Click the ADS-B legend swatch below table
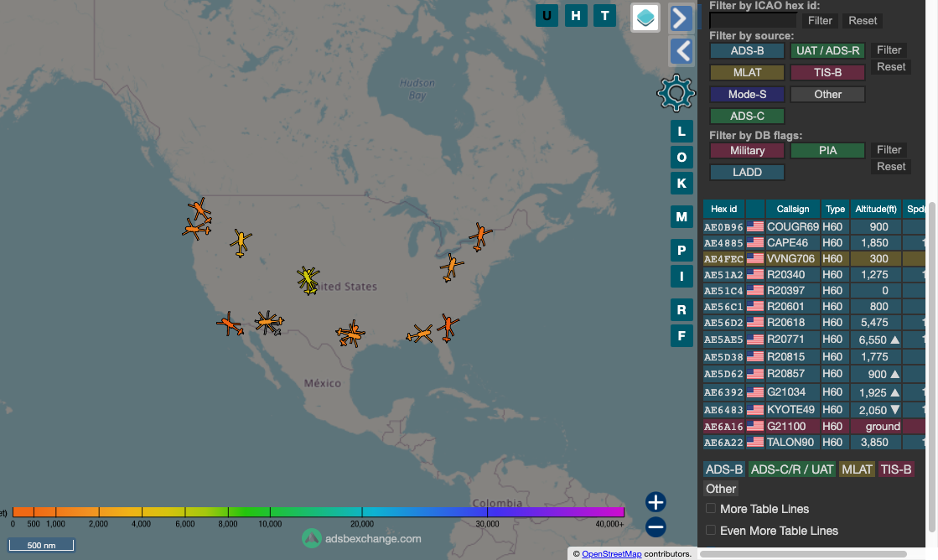The height and width of the screenshot is (560, 938). pyautogui.click(x=724, y=469)
